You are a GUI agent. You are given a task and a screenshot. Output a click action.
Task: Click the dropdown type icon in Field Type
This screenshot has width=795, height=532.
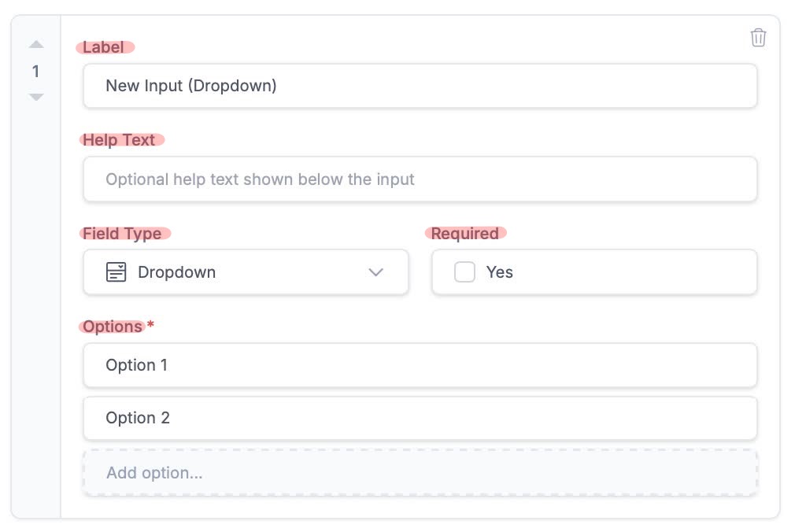point(116,272)
